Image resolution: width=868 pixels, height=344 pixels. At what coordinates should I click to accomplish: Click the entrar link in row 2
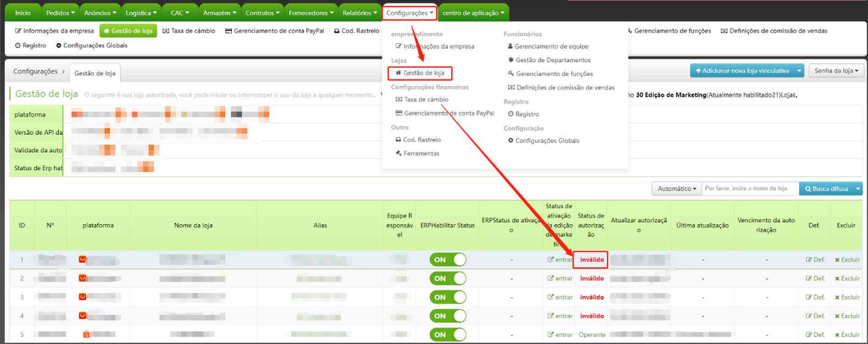click(x=560, y=278)
